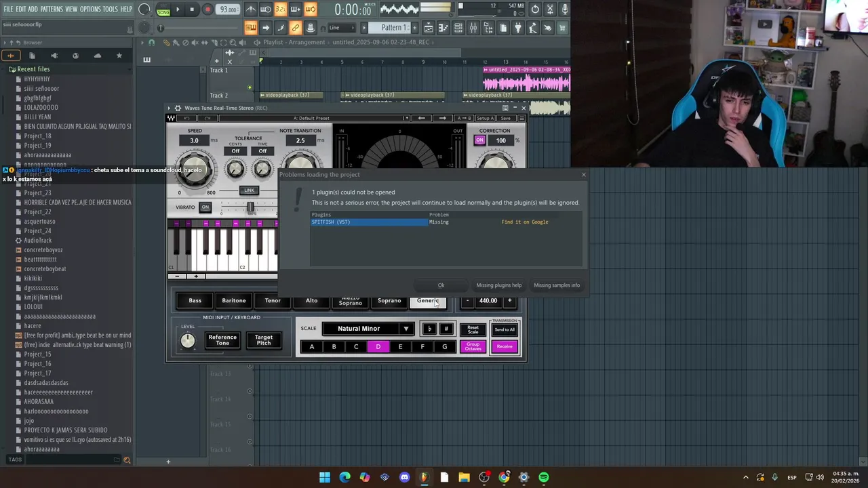Open the Line snap dropdown
This screenshot has height=488, width=868.
click(342, 28)
